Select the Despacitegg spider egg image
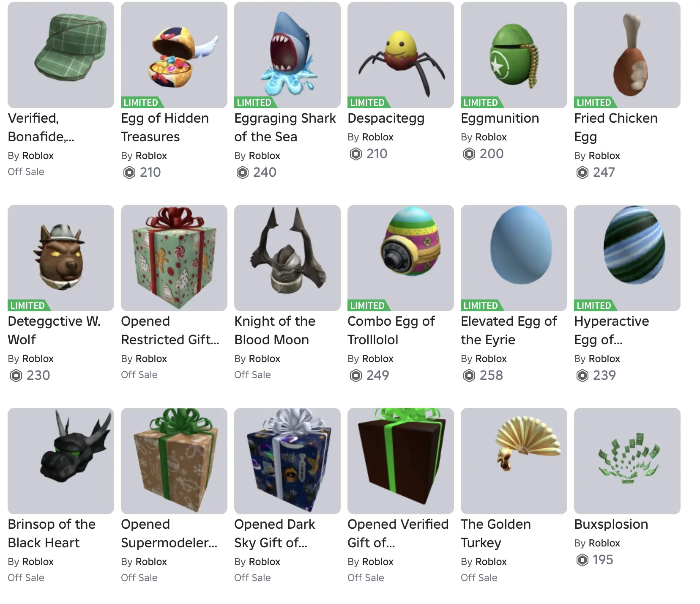Screen dimensions: 700x604 point(401,55)
